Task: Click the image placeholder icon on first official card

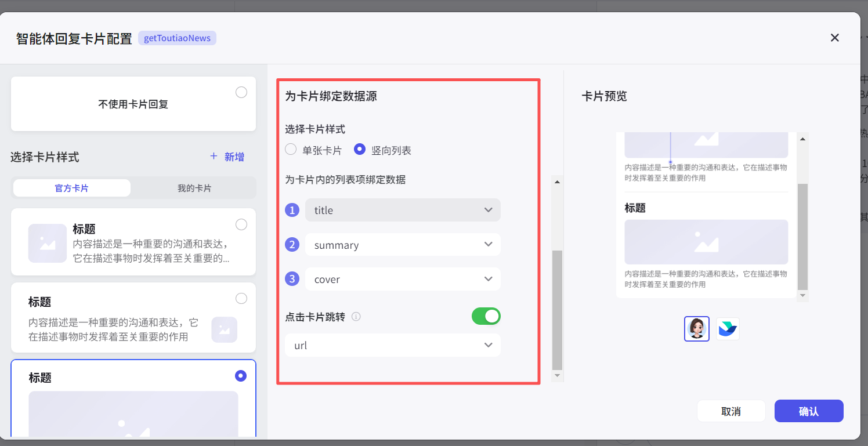Action: 47,243
